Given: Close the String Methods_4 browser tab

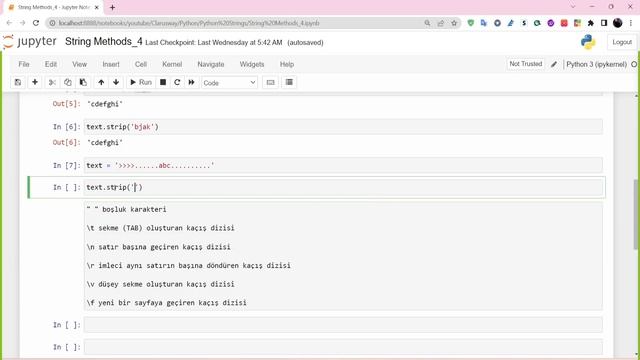Looking at the screenshot, I should (97, 7).
